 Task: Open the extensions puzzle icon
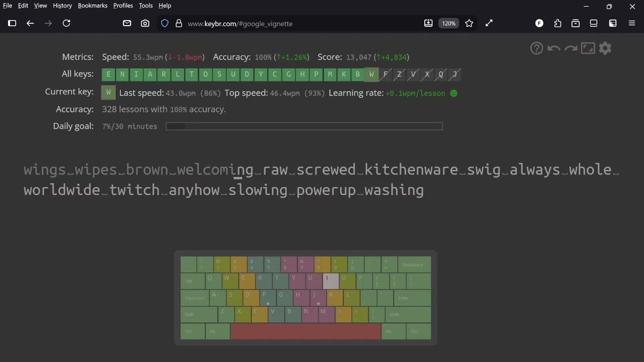tap(557, 23)
